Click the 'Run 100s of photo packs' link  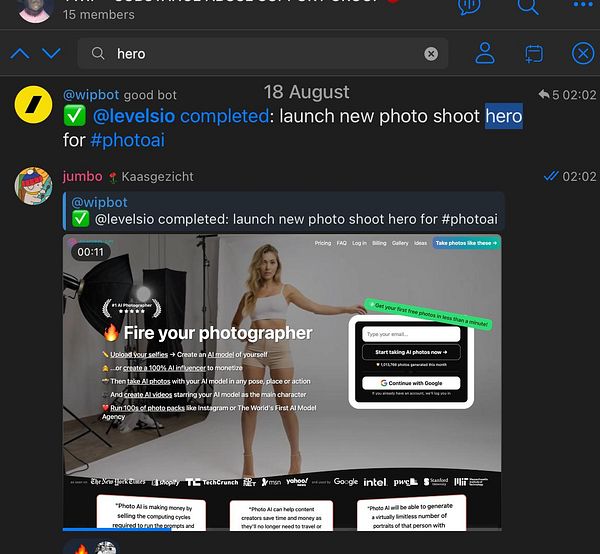click(x=147, y=408)
